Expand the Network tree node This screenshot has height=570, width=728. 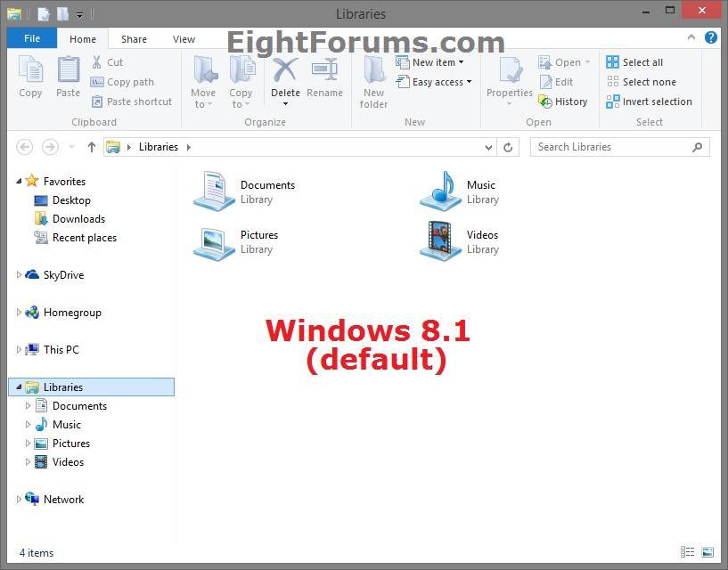[19, 499]
